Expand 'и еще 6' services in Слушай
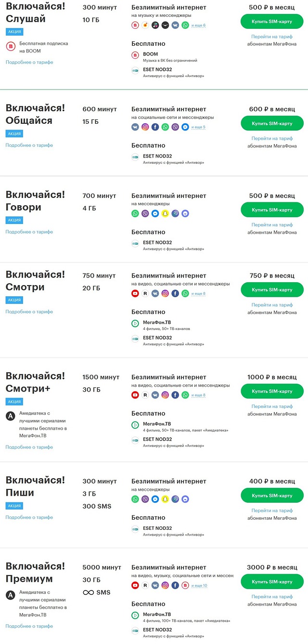This screenshot has height=644, width=308. (x=198, y=25)
